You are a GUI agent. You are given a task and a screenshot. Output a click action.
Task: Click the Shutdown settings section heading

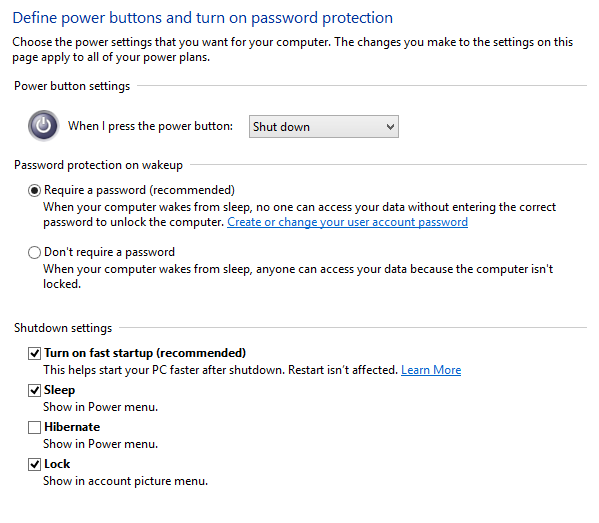63,328
